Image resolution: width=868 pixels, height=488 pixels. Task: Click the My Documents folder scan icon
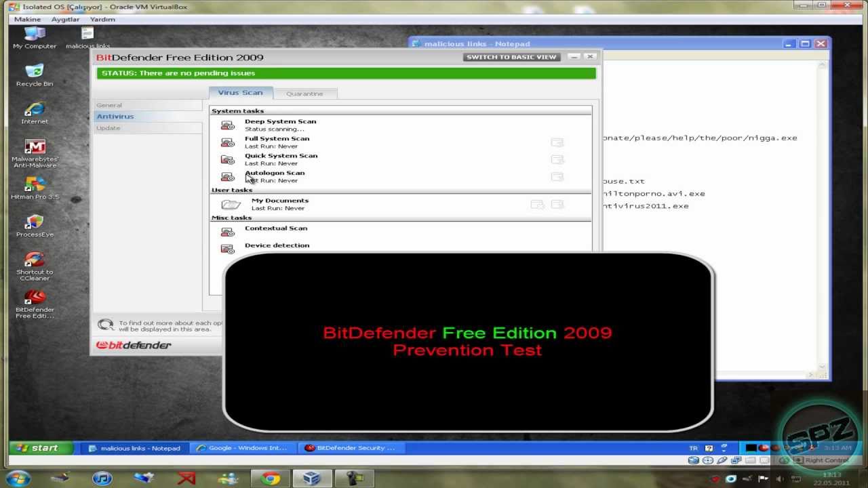tap(231, 204)
